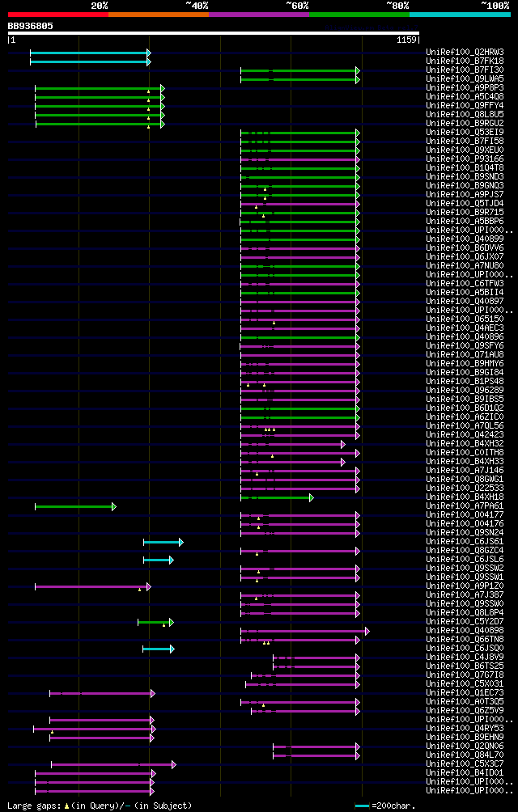
Task: Open hit UniRef100_B7FI30
Action: coord(465,70)
